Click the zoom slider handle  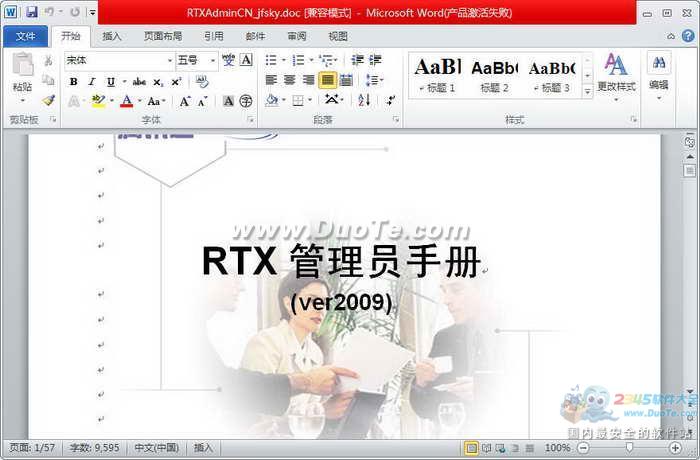(x=629, y=447)
